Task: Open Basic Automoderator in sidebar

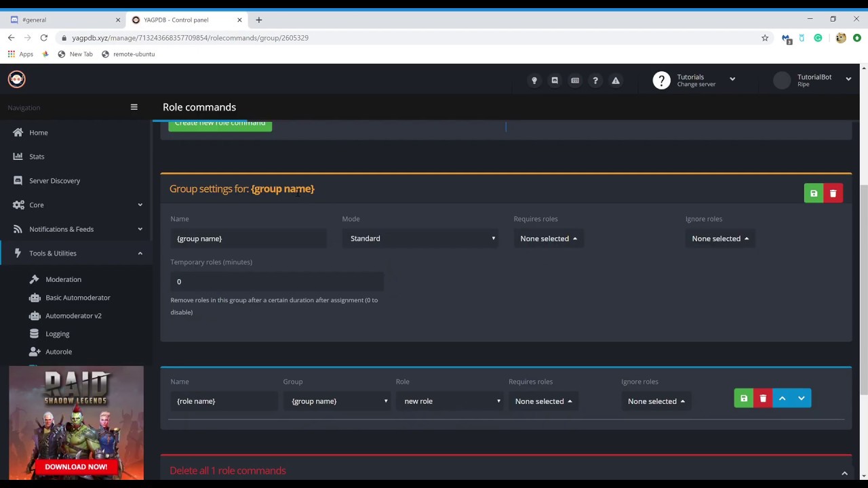Action: tap(77, 298)
